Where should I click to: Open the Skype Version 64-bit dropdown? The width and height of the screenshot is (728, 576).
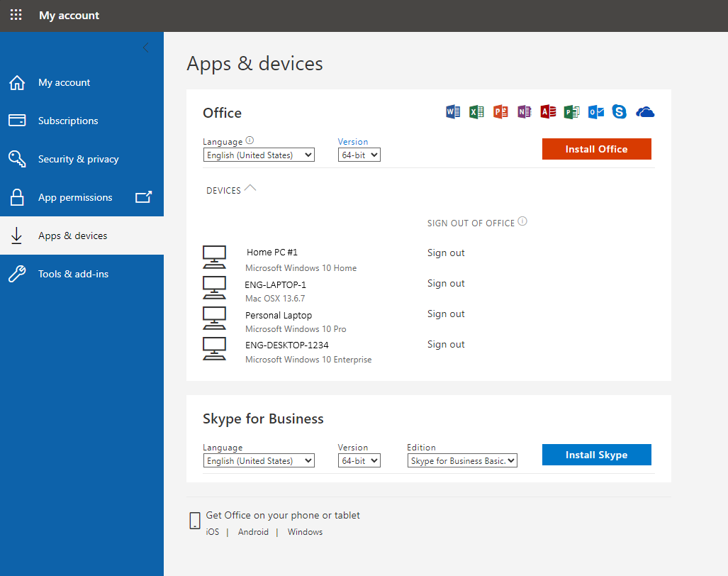pos(359,460)
